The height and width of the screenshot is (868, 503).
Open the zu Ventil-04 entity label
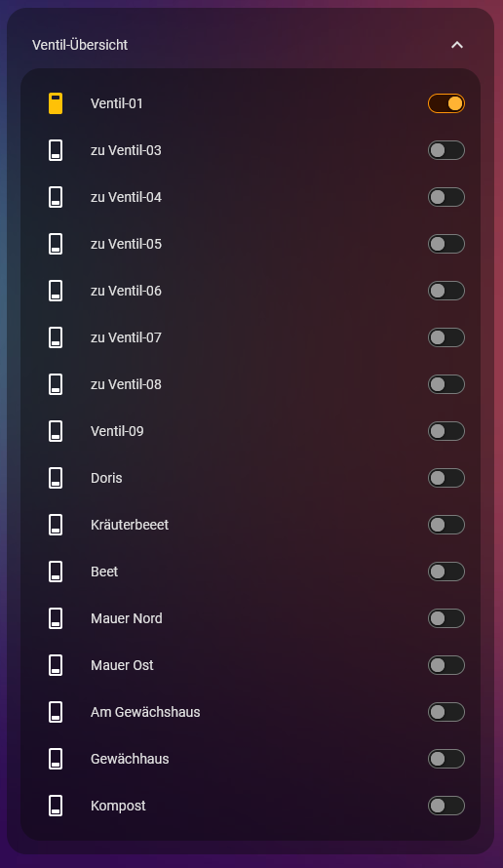[x=126, y=197]
